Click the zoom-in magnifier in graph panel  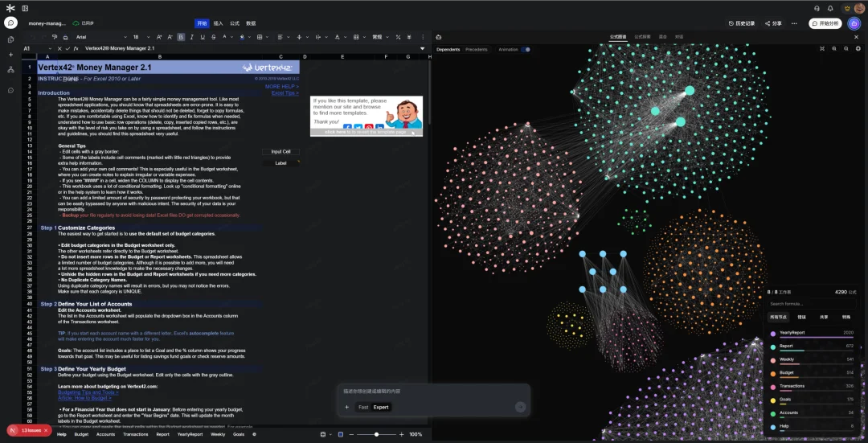coord(834,49)
